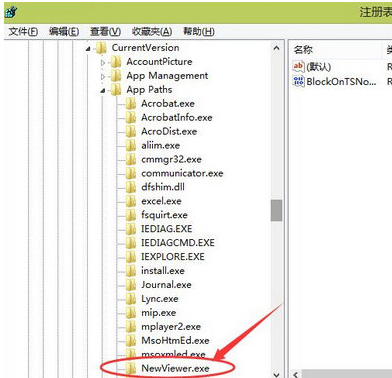Select the Acrobat.exe key label
The height and width of the screenshot is (378, 392).
[168, 104]
